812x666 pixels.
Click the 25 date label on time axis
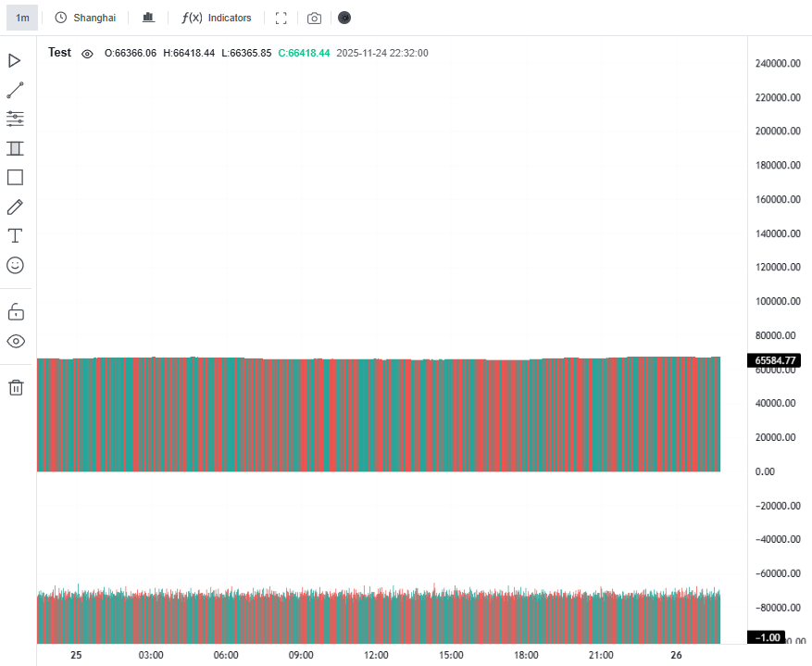76,655
